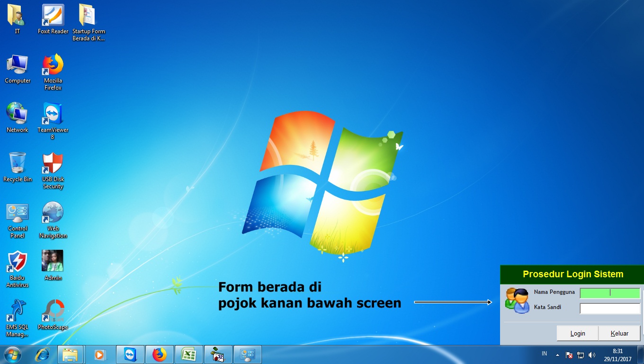This screenshot has width=644, height=364.
Task: Launch TeamViewer 8 desktop shortcut
Action: coord(53,121)
